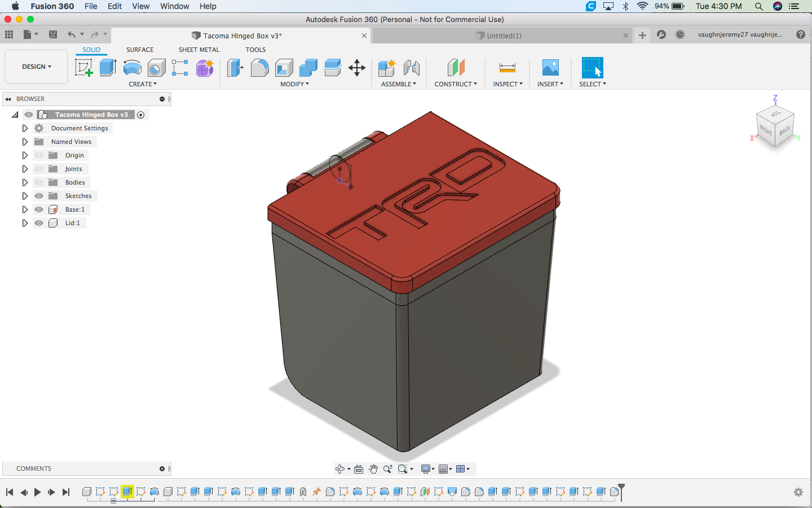Activate the Fillet tool in the Modify toolbar
This screenshot has width=812, height=508.
click(259, 68)
